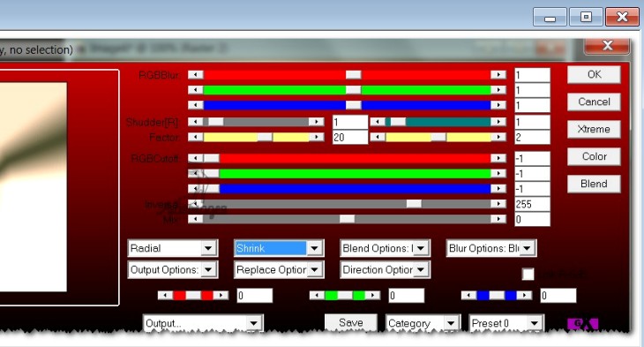Click left arrow of green RGBBlur slider

[x=196, y=90]
